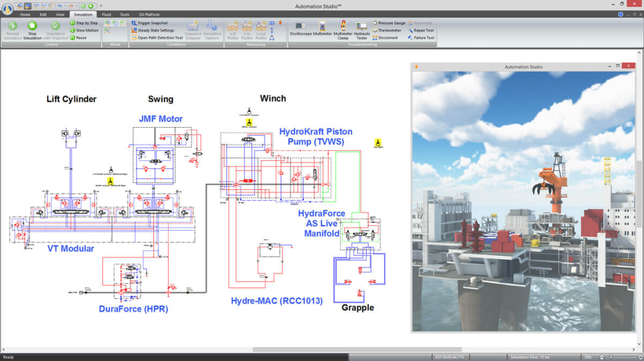Screen dimensions: 644x361
Task: Open the Undo history dropdown arrow
Action: [65, 6]
